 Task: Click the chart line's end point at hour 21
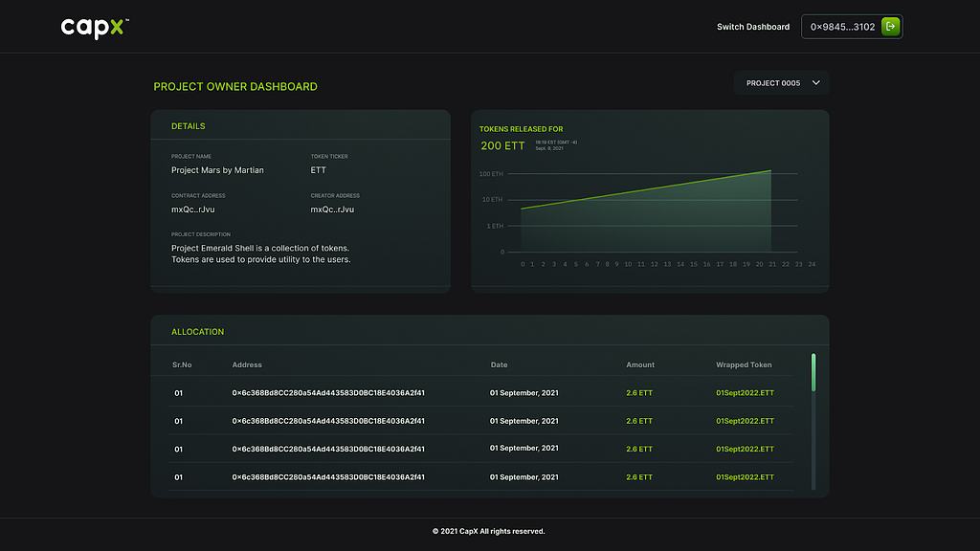(770, 171)
